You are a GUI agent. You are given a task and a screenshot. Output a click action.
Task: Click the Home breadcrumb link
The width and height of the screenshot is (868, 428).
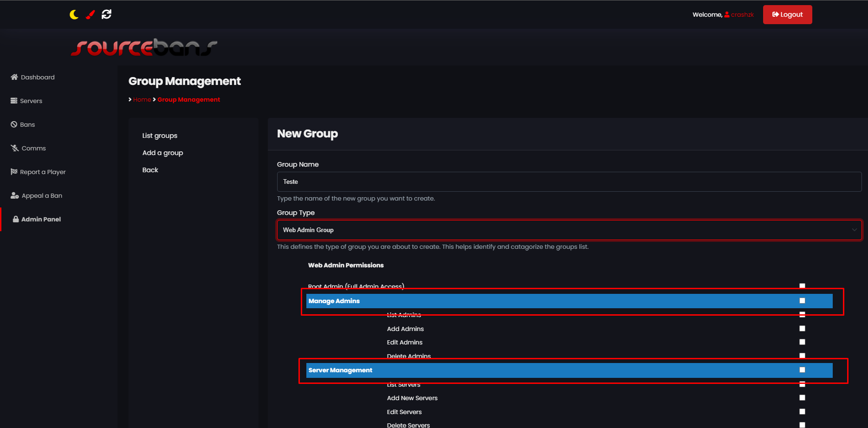[x=142, y=99]
